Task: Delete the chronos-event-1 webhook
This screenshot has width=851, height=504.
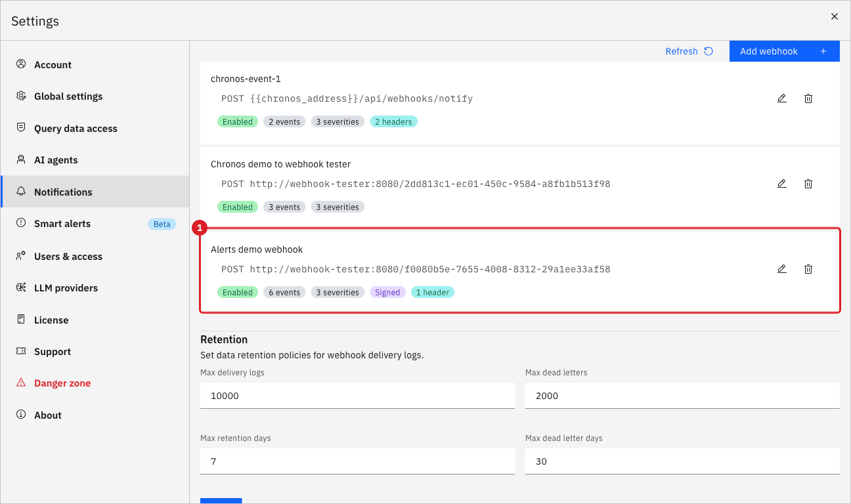Action: click(x=808, y=98)
